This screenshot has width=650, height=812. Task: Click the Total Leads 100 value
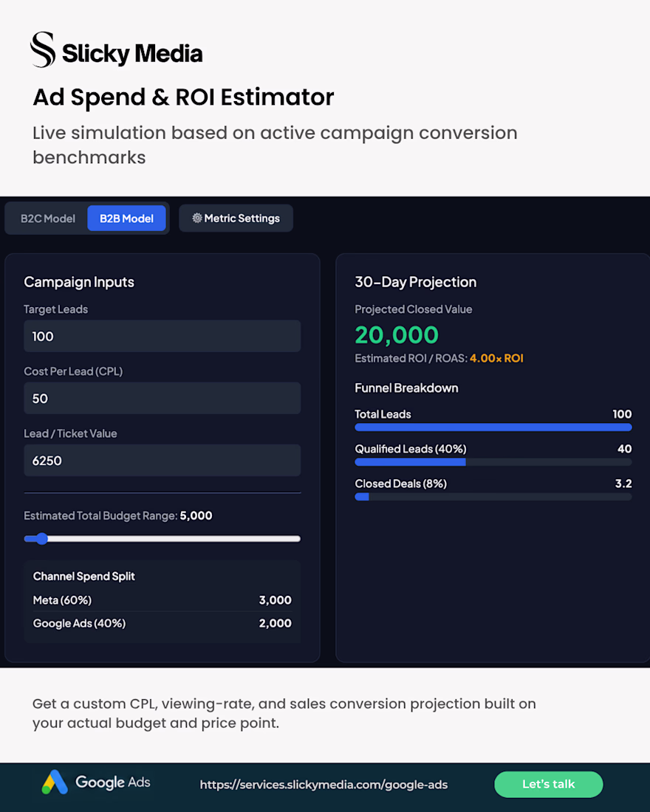tap(622, 414)
